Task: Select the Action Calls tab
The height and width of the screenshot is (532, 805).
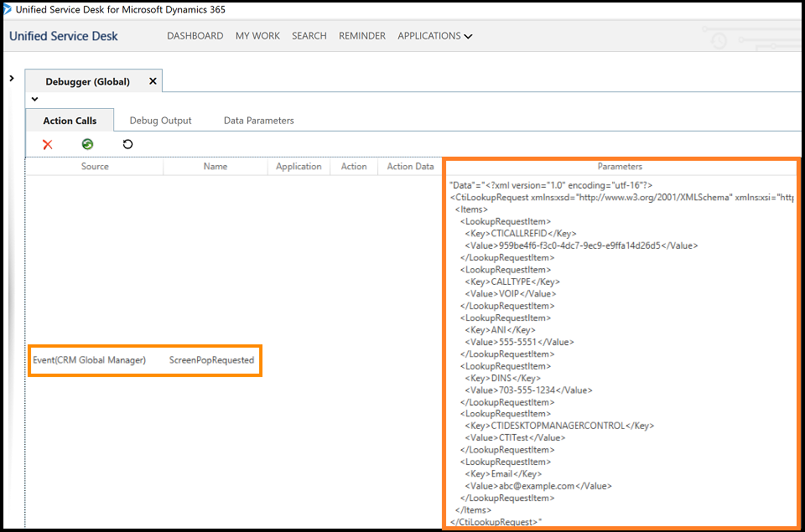Action: tap(70, 121)
